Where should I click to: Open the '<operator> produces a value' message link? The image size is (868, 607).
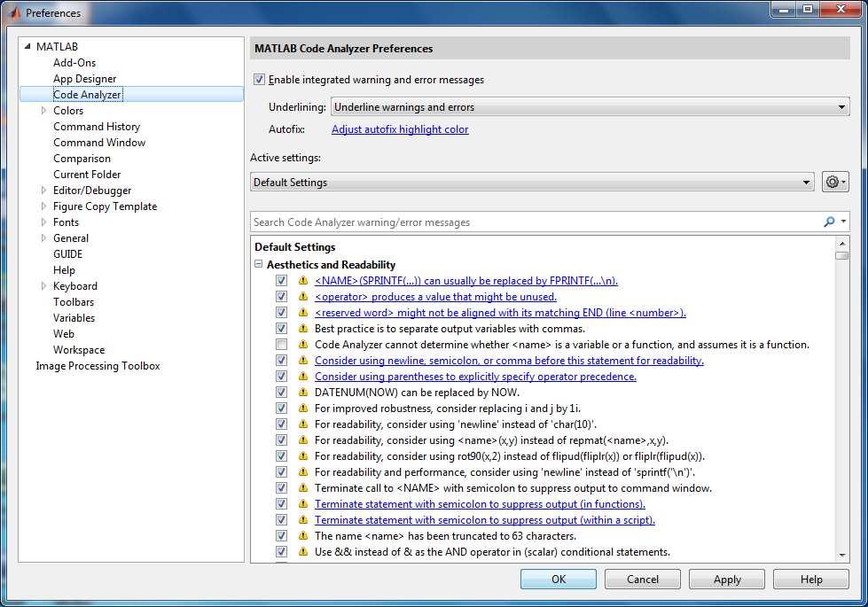435,297
